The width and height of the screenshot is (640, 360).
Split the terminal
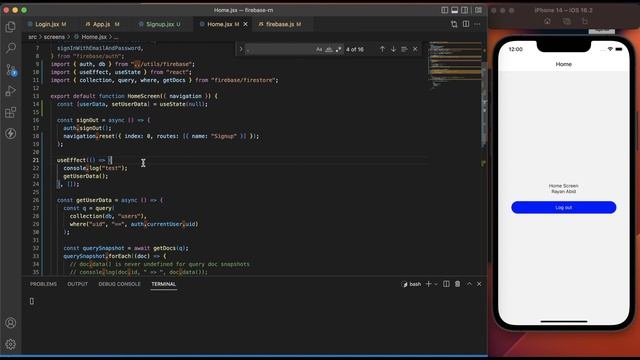446,284
